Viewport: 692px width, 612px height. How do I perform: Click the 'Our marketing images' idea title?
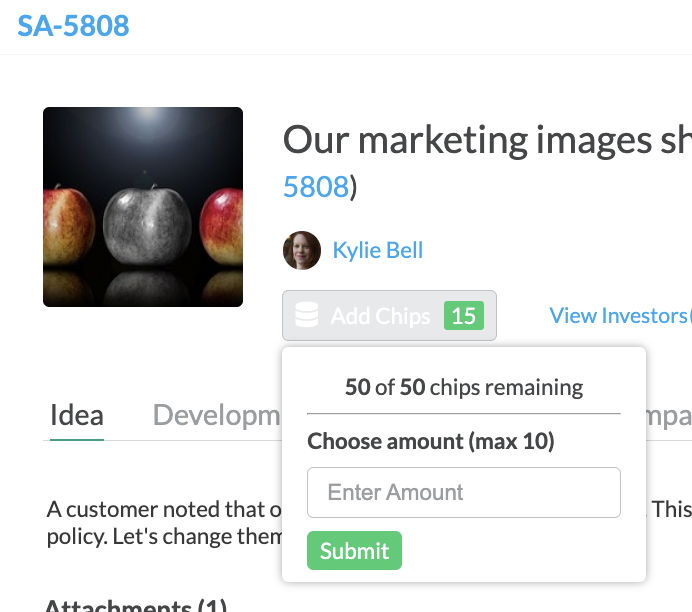(487, 140)
